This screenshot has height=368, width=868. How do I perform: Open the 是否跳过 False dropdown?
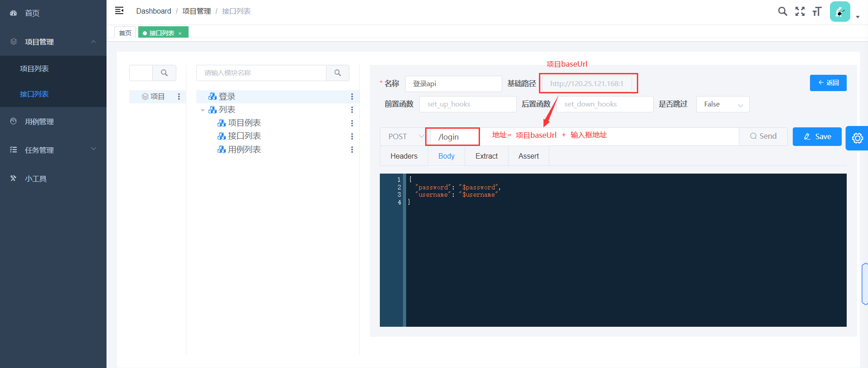pos(723,104)
